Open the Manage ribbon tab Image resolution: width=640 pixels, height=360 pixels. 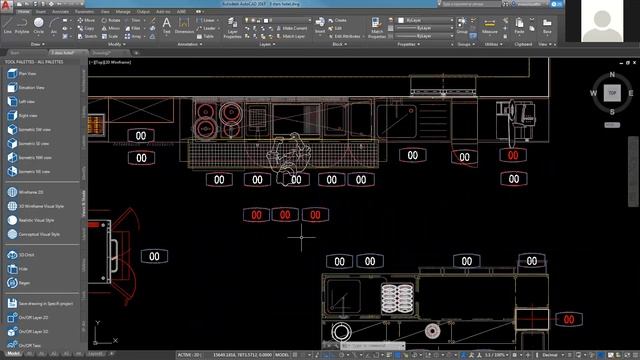coord(123,12)
